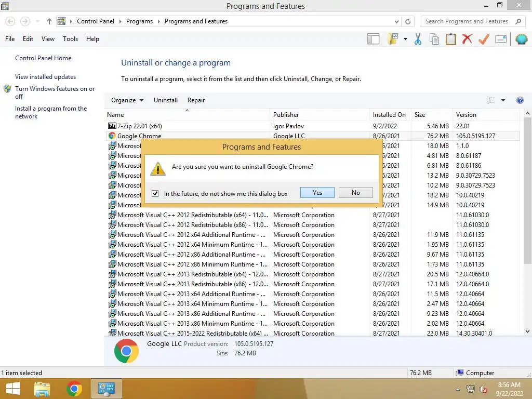Open the view options dropdown arrow
532x399 pixels.
503,100
